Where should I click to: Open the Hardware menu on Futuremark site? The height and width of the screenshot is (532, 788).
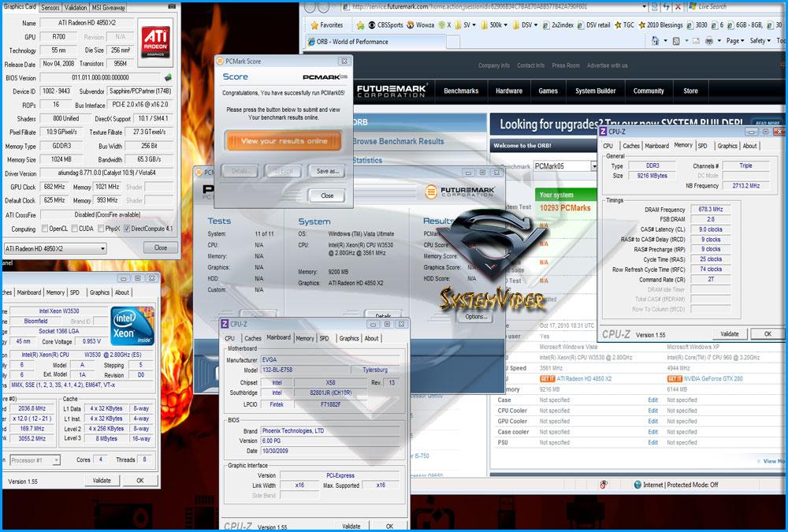coord(508,91)
